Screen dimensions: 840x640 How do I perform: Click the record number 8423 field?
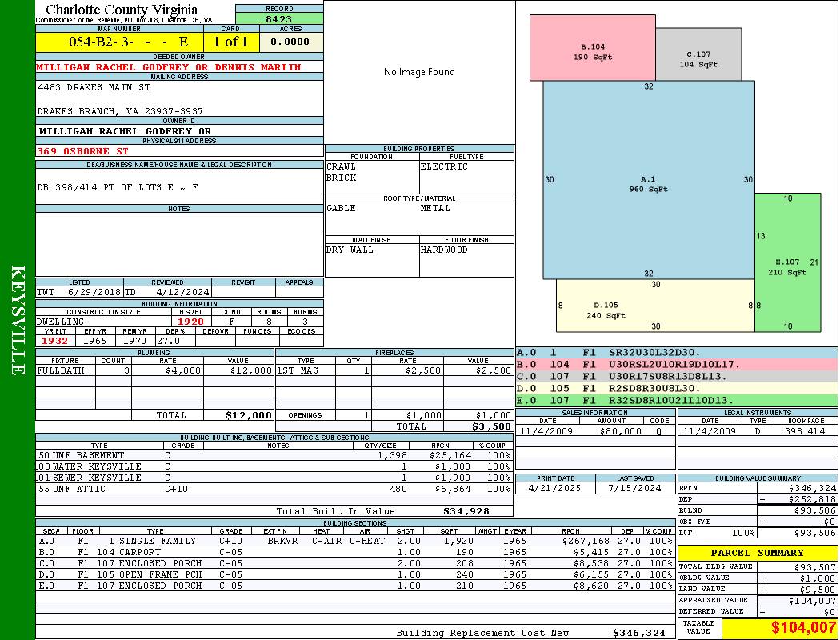tap(279, 18)
